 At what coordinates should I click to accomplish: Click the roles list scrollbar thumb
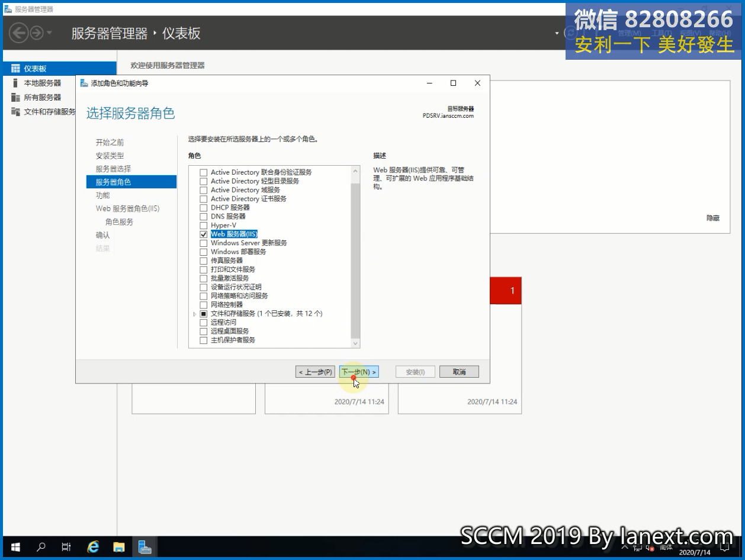(355, 260)
